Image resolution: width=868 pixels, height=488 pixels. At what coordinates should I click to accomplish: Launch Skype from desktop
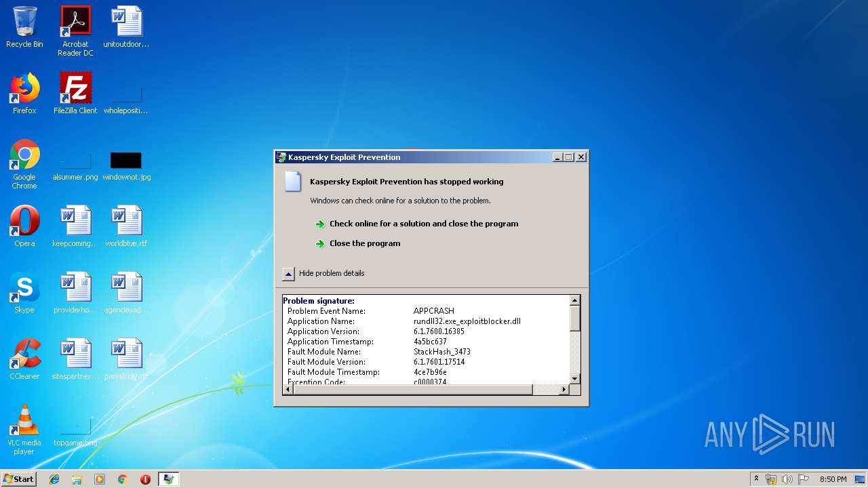point(24,293)
